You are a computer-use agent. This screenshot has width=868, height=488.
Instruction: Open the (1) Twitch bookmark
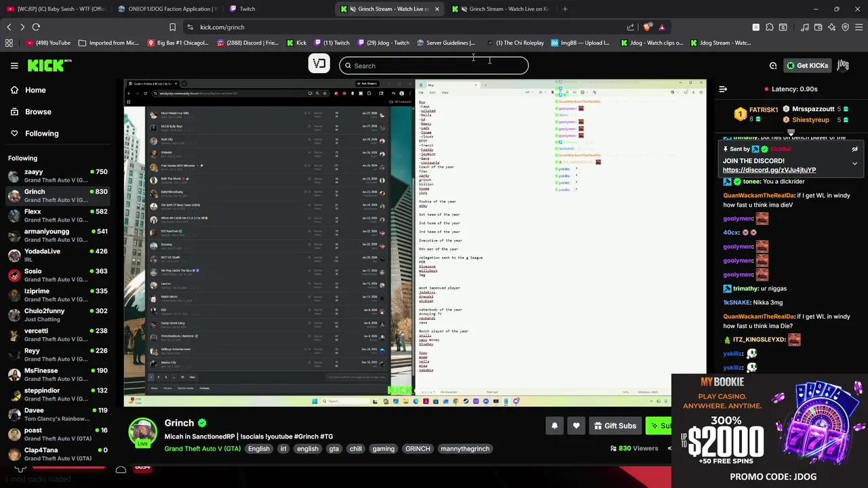point(330,43)
